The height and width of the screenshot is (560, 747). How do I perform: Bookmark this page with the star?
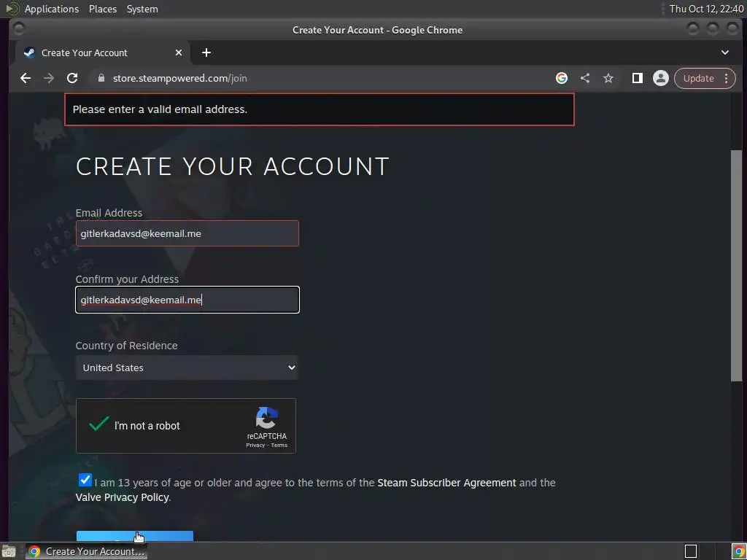pyautogui.click(x=608, y=78)
